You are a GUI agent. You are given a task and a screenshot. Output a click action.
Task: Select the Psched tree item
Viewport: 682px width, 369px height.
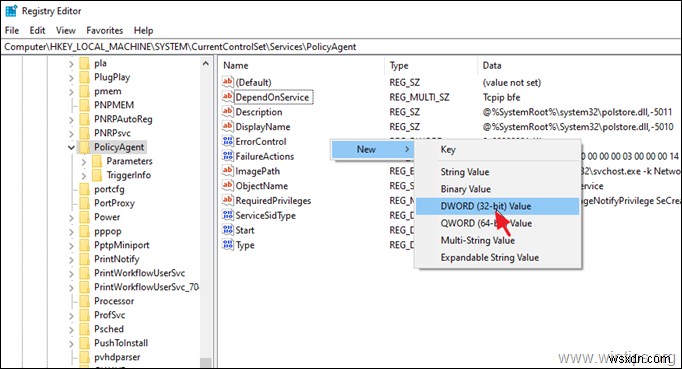pos(109,329)
